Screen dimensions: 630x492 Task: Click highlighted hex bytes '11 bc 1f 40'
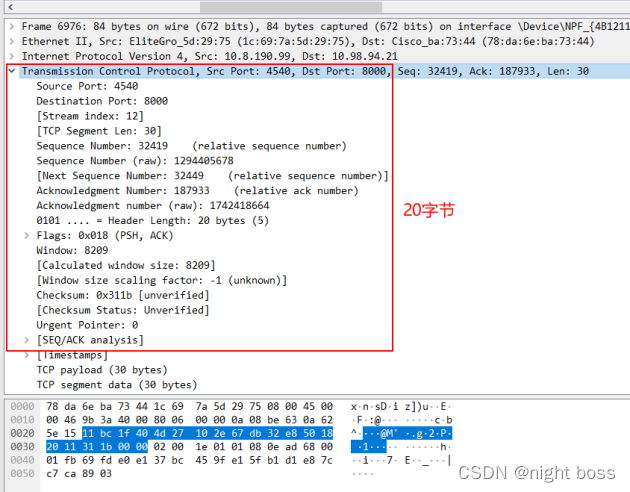115,433
